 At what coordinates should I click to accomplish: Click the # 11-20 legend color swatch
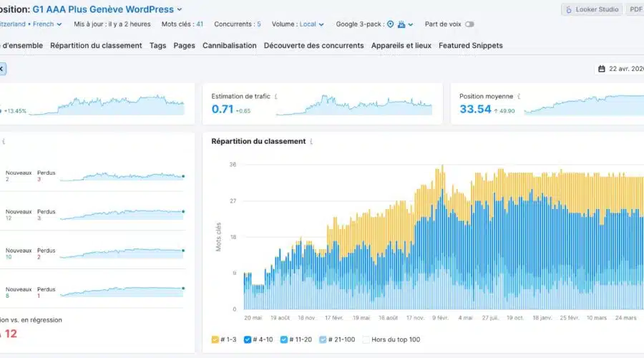coord(284,338)
